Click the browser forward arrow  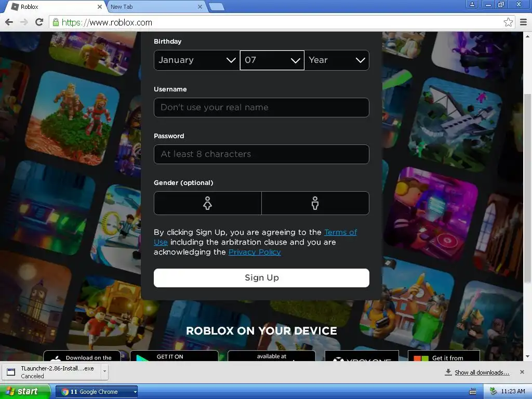tap(24, 22)
